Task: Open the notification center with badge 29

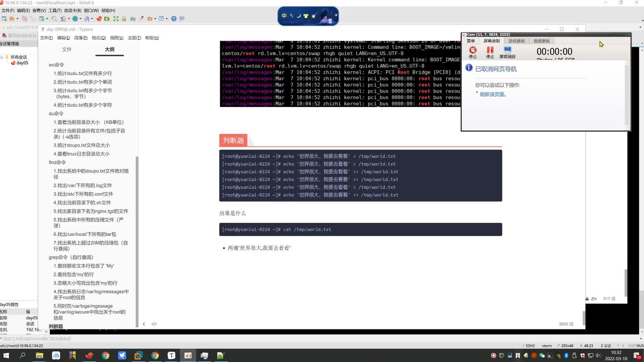Action: click(637, 356)
